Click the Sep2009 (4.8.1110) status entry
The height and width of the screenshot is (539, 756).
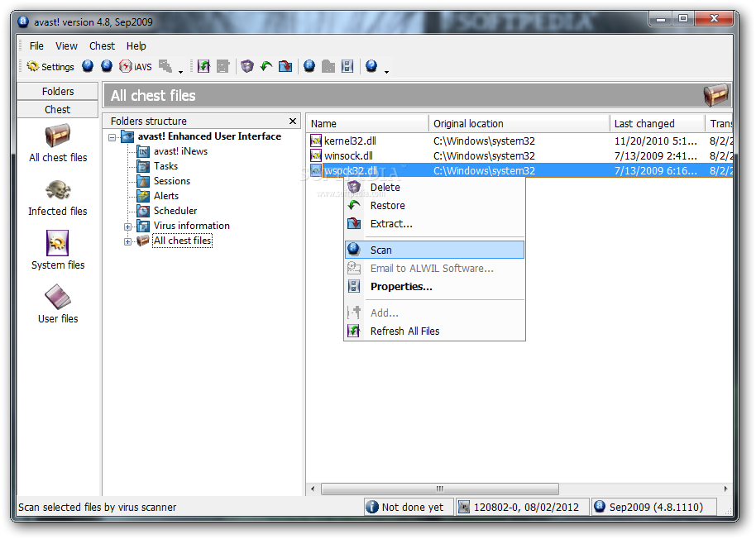click(653, 508)
